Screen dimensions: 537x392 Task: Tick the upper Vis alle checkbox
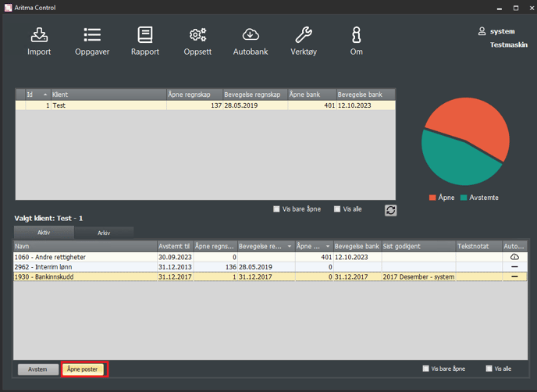tap(337, 209)
